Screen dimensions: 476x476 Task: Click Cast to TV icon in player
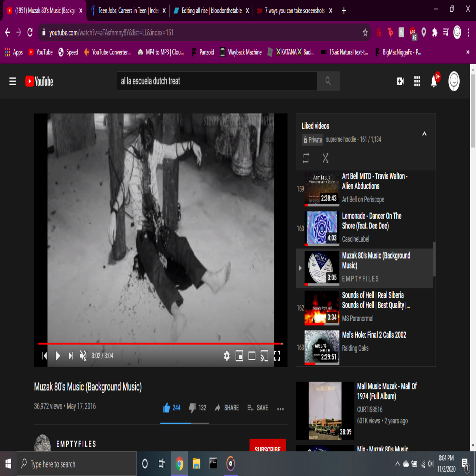tap(264, 356)
